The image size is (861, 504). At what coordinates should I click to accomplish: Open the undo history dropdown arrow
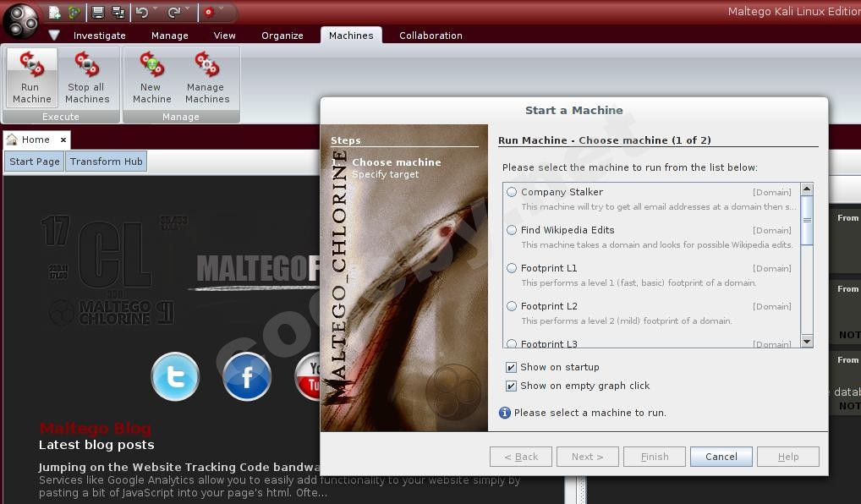click(156, 8)
